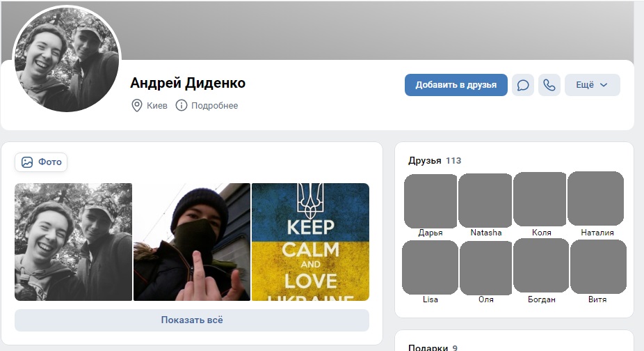Click the picture icon in the Фото tab

pos(27,162)
